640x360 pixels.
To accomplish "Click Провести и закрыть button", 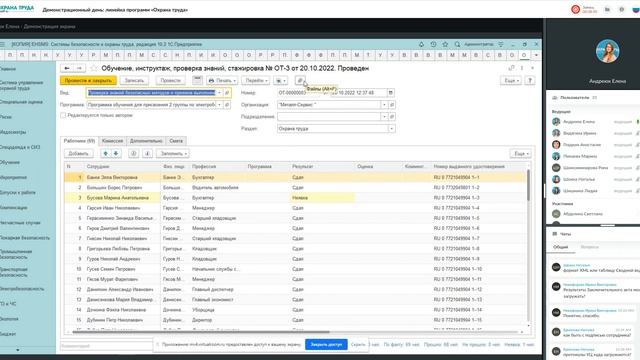I will click(88, 80).
